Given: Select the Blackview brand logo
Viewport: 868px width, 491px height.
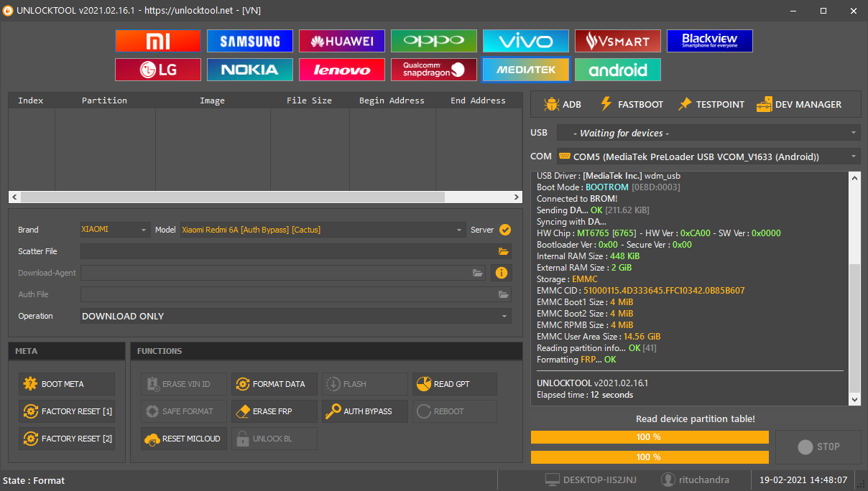Looking at the screenshot, I should point(710,41).
